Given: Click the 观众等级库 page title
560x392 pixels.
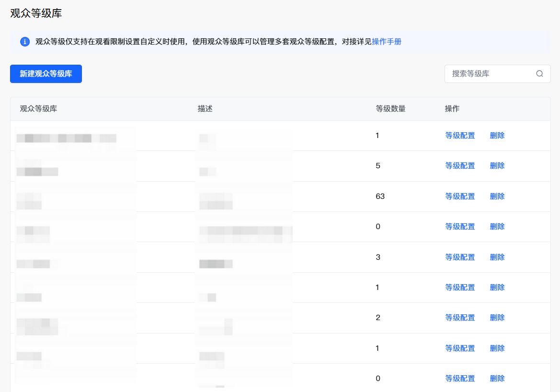Looking at the screenshot, I should [x=36, y=13].
